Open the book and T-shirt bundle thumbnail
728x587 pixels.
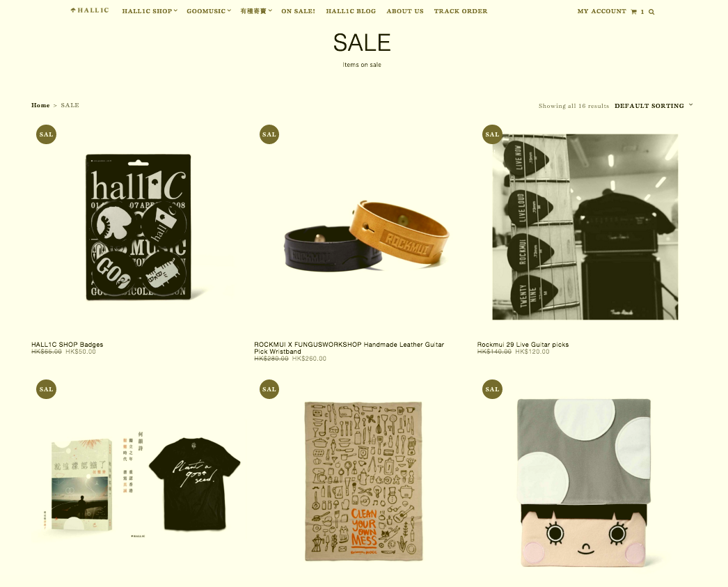tap(139, 483)
